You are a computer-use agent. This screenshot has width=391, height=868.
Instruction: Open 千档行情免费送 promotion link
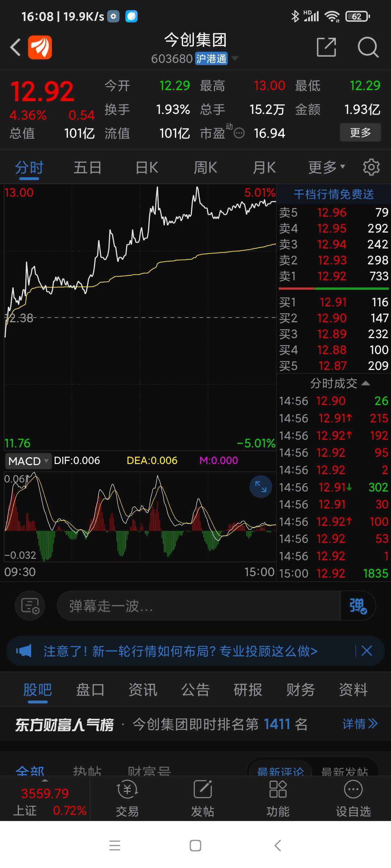(334, 194)
